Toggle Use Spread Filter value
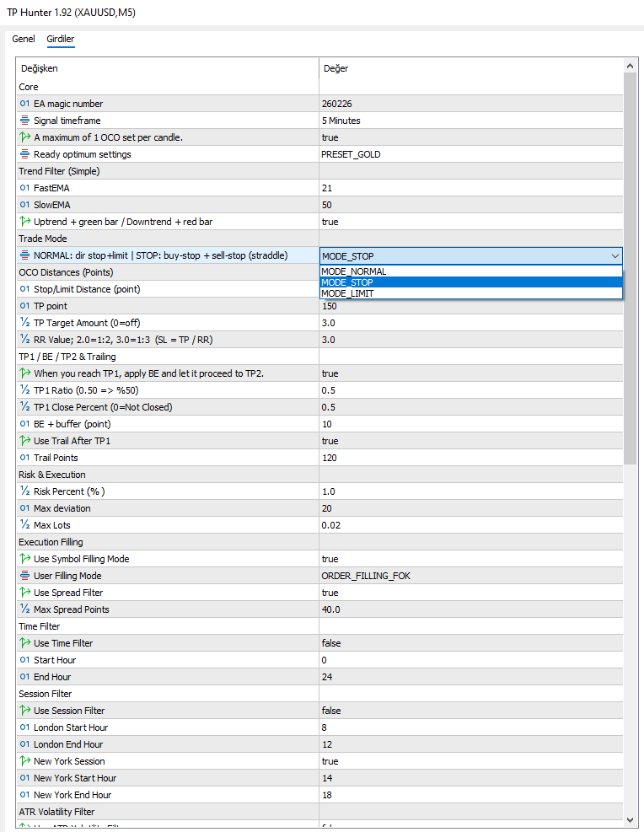This screenshot has height=832, width=644. [x=471, y=593]
